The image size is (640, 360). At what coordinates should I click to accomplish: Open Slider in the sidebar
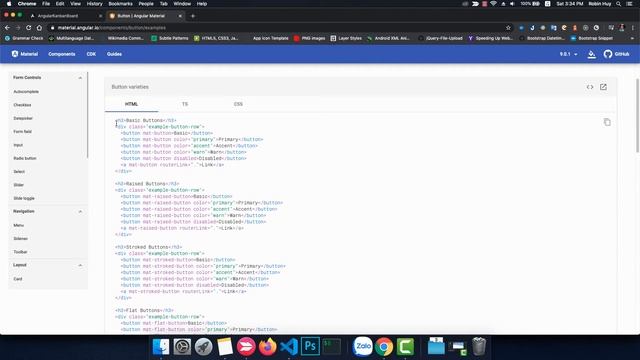19,185
